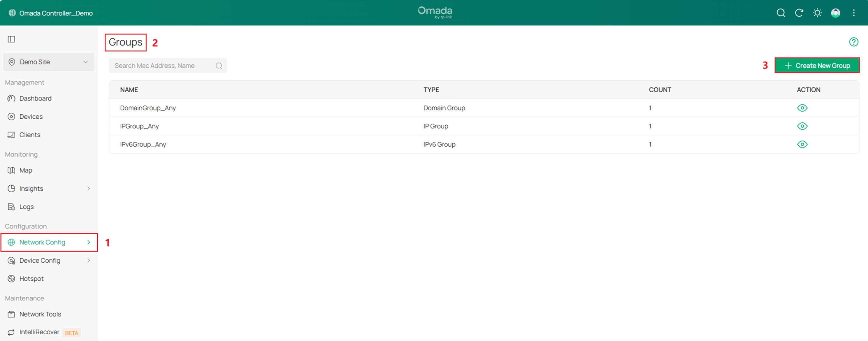View IPv6Group_Any with the eye icon

point(803,144)
